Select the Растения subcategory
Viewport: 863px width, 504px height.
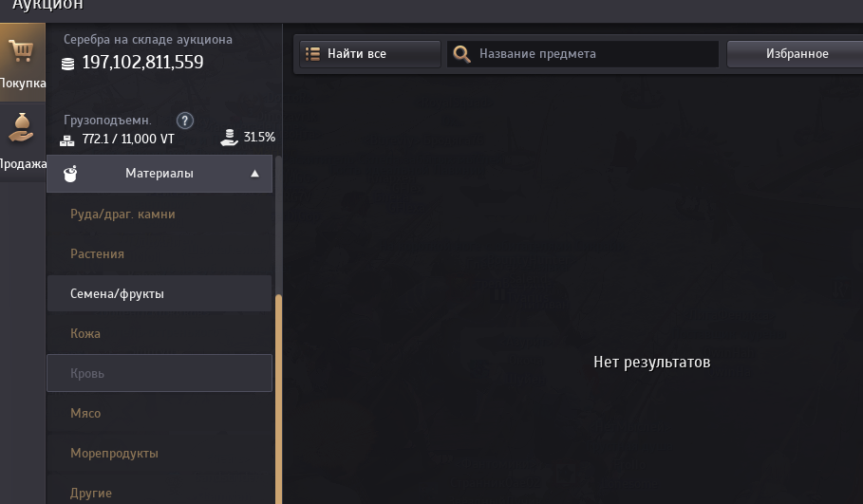click(x=97, y=254)
